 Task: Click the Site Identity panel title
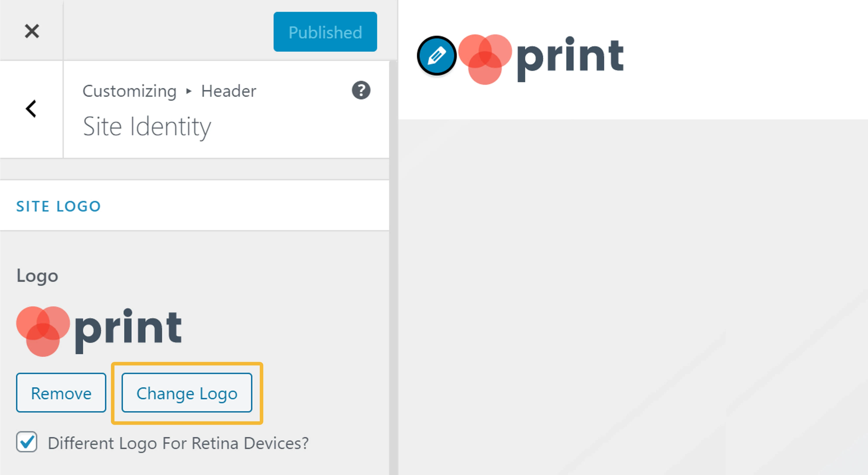coord(147,127)
